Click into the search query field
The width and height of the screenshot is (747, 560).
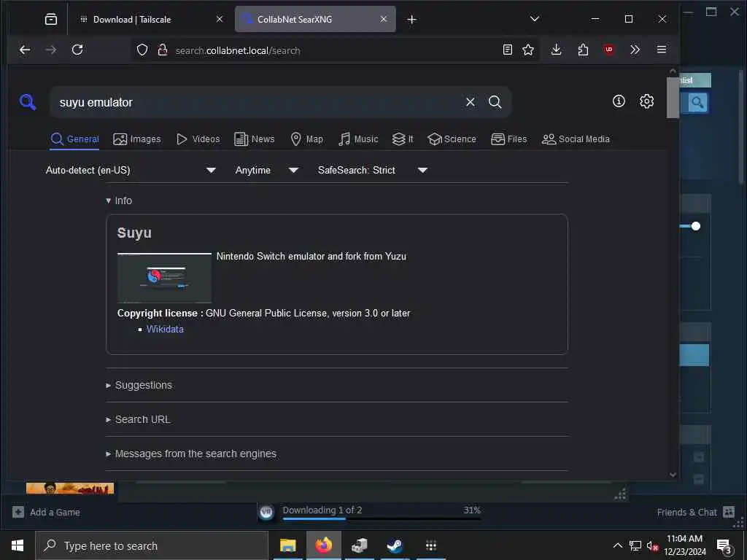coord(258,102)
